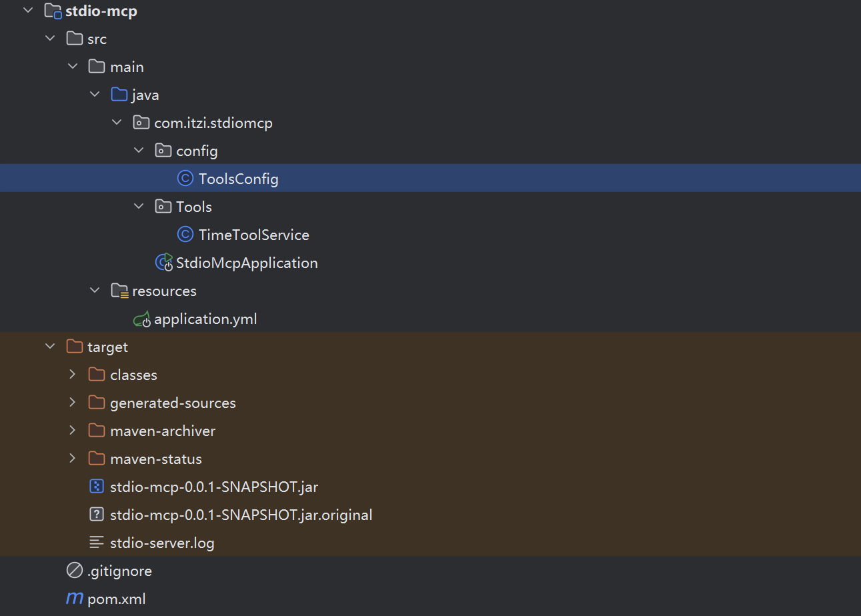Select the TimeToolService class name
Screen dimensions: 861x616
(254, 235)
